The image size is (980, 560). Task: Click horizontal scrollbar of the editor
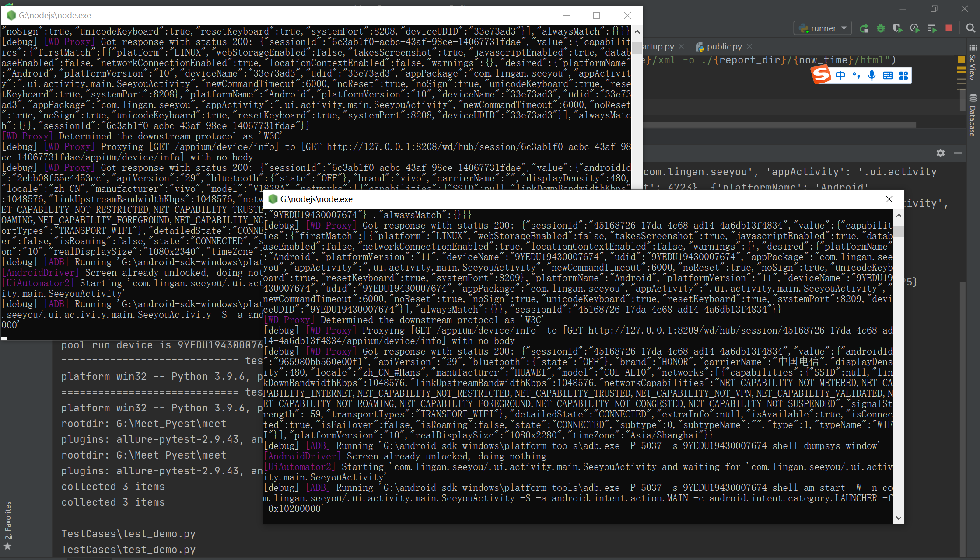click(779, 125)
